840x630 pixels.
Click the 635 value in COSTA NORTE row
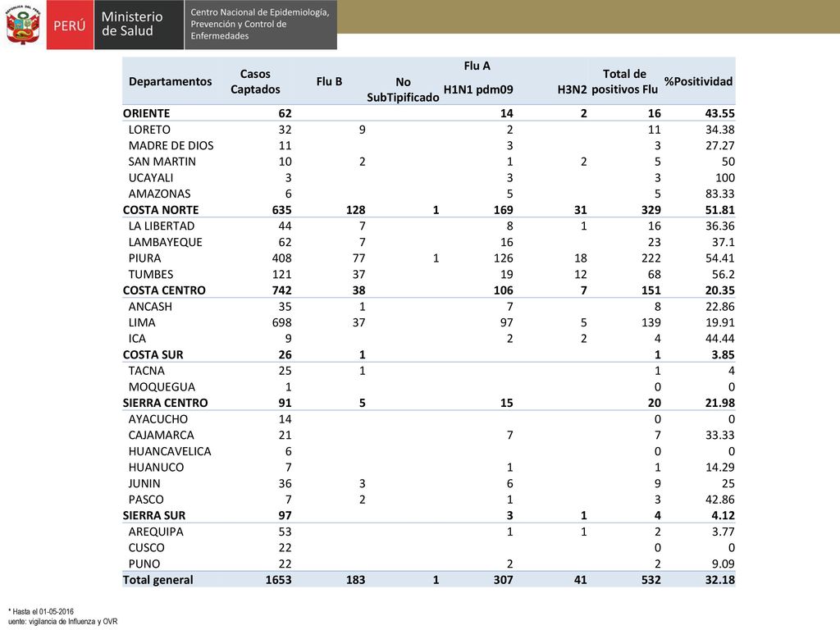click(282, 210)
